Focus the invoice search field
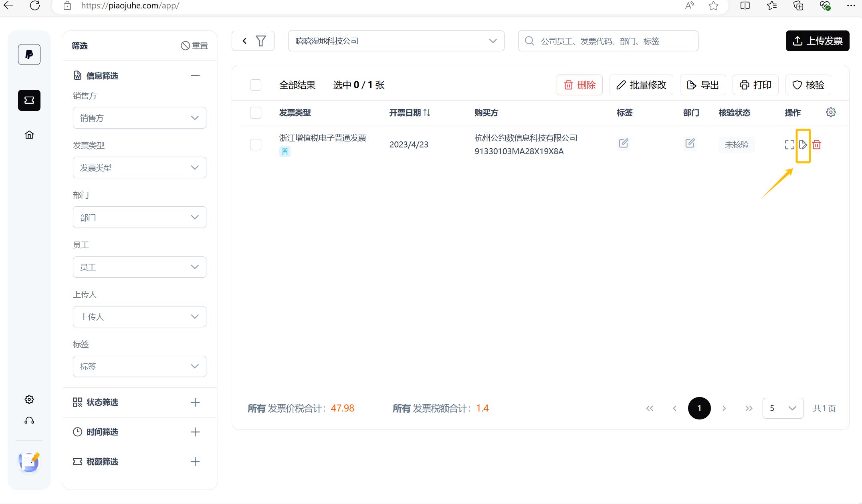Image resolution: width=862 pixels, height=504 pixels. (608, 41)
